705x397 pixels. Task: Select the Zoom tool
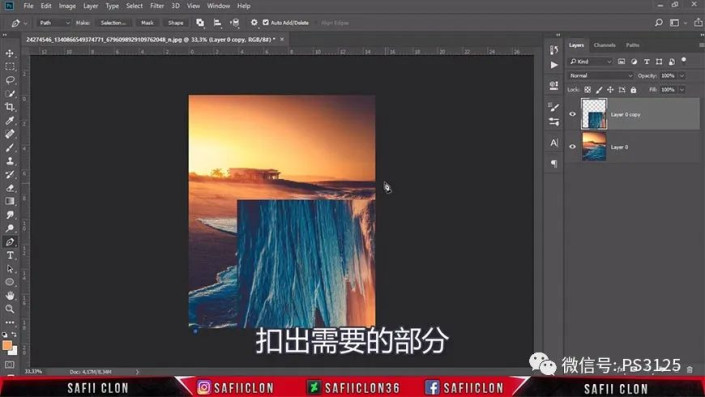(x=9, y=309)
